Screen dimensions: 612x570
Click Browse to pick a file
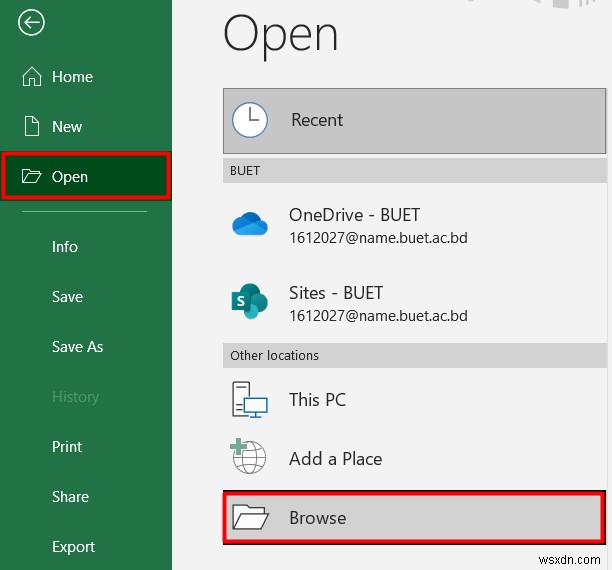tap(414, 517)
